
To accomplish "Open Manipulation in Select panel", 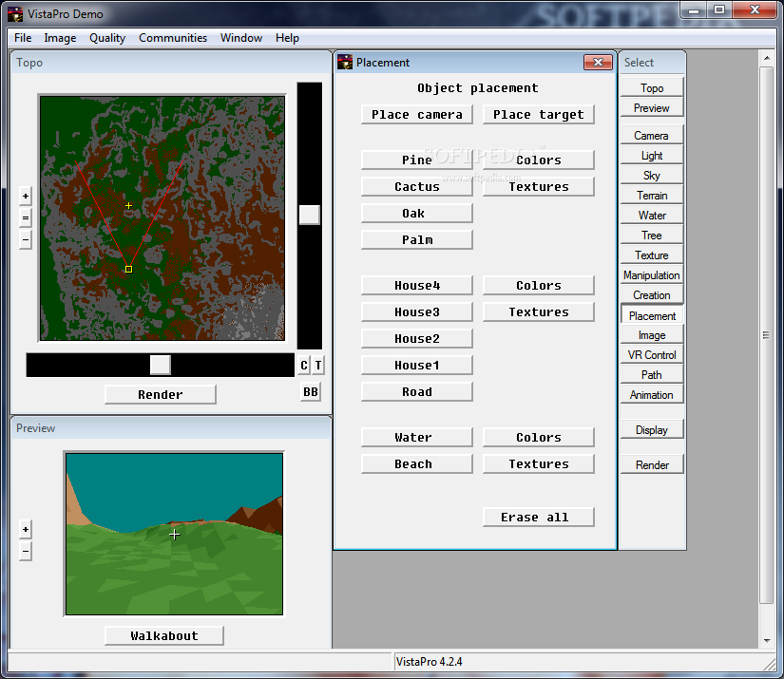I will coord(652,275).
